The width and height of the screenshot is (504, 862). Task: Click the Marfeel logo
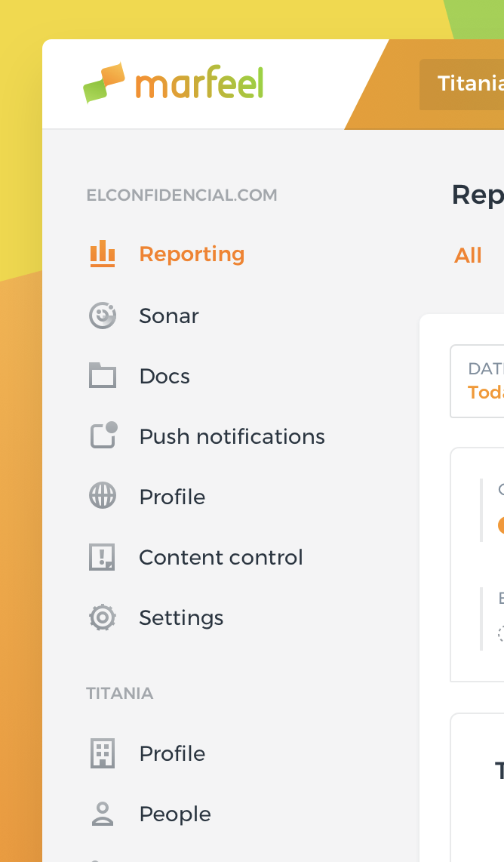pyautogui.click(x=174, y=83)
